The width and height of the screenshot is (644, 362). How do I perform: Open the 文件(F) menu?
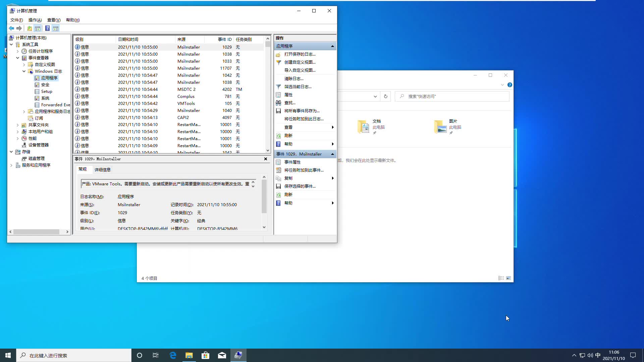tap(16, 20)
